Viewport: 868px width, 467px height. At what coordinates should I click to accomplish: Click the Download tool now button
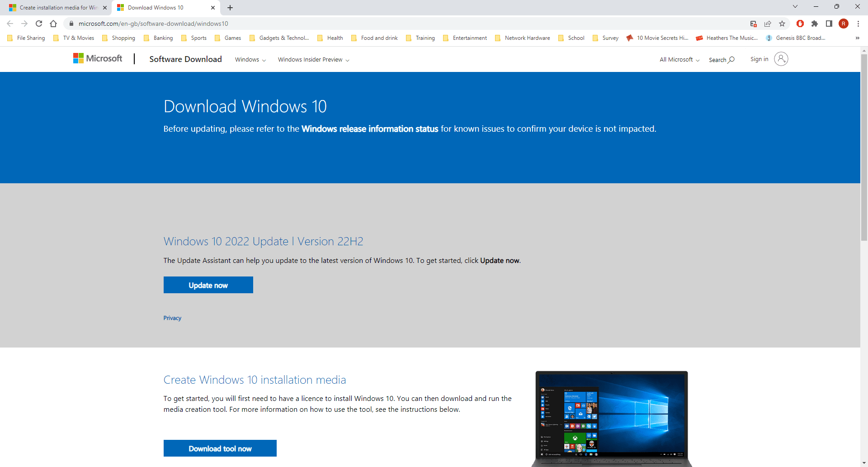click(220, 448)
